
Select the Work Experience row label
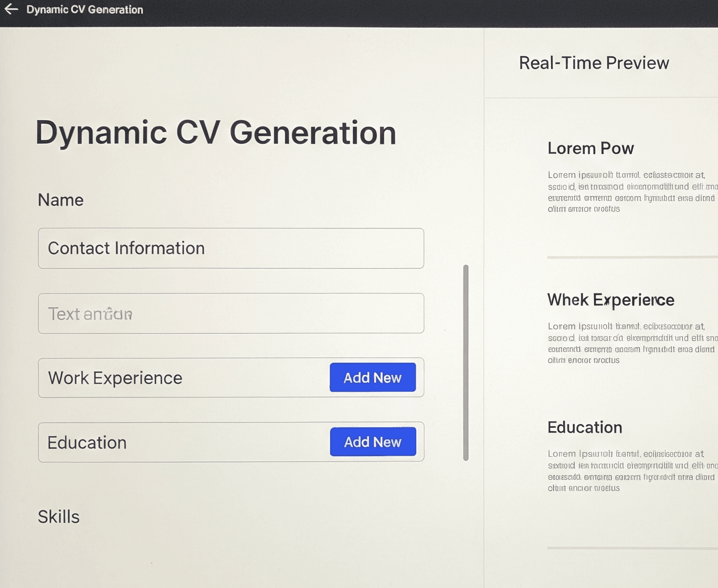click(x=115, y=378)
